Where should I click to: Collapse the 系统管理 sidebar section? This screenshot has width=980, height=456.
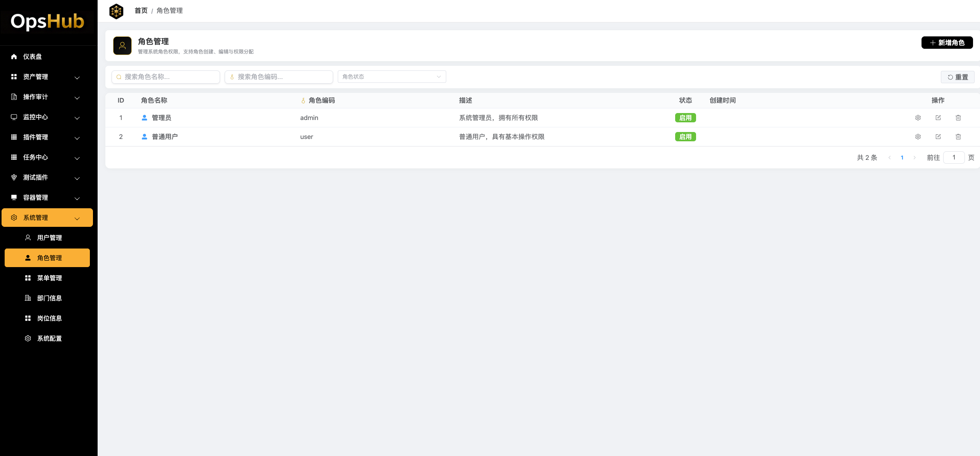pyautogui.click(x=46, y=218)
